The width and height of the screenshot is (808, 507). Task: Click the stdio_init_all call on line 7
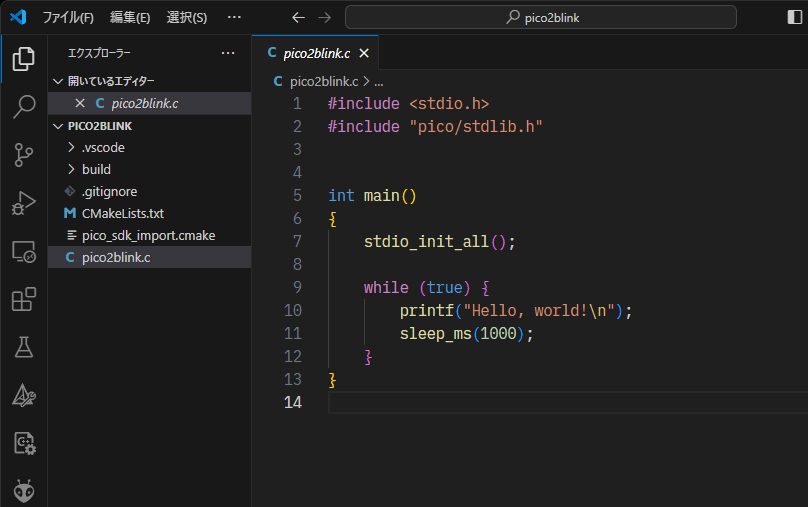click(x=439, y=241)
